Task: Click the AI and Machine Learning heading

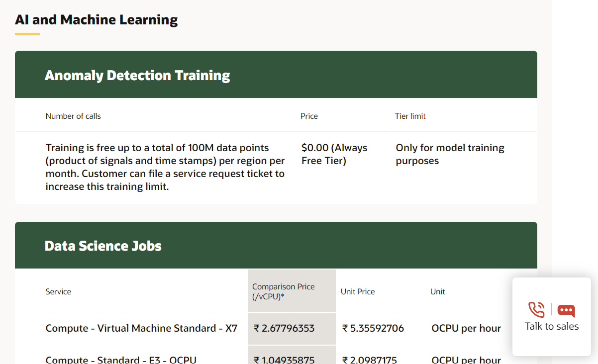Action: pyautogui.click(x=96, y=19)
